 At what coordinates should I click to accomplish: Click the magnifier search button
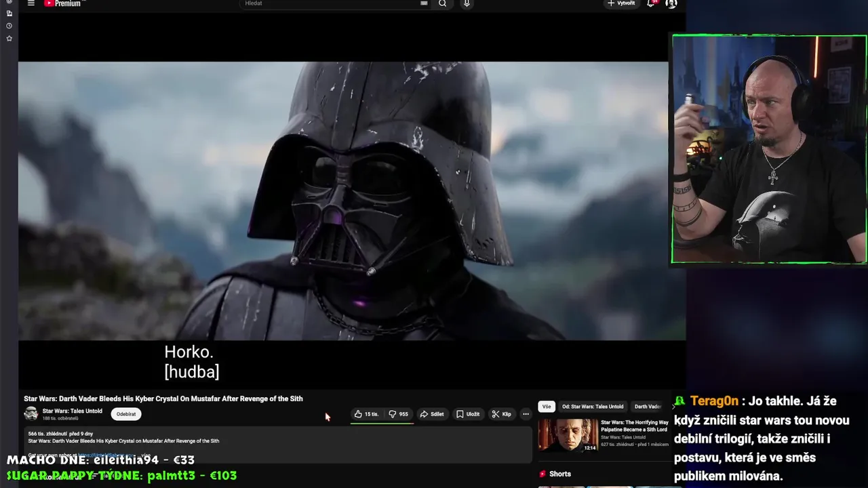(442, 3)
